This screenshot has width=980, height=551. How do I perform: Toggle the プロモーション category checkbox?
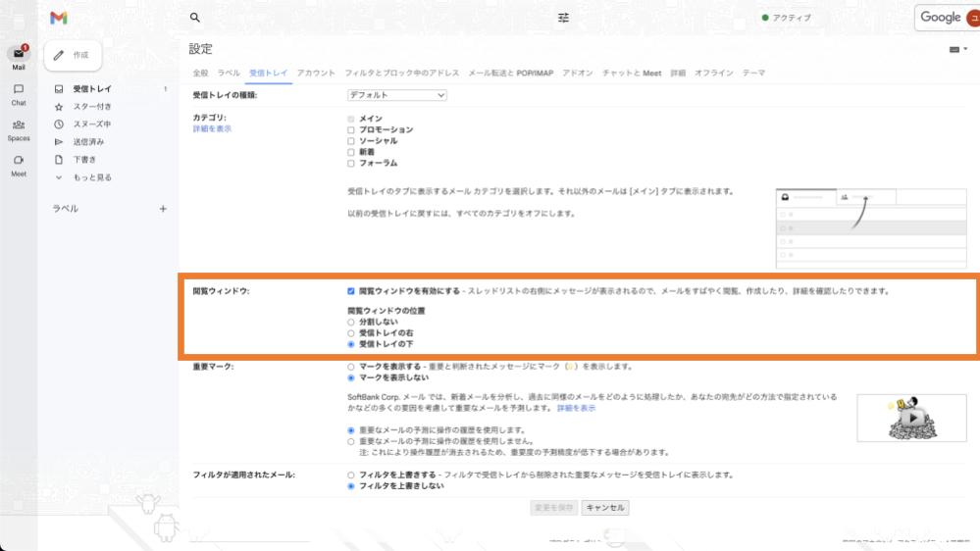click(350, 130)
